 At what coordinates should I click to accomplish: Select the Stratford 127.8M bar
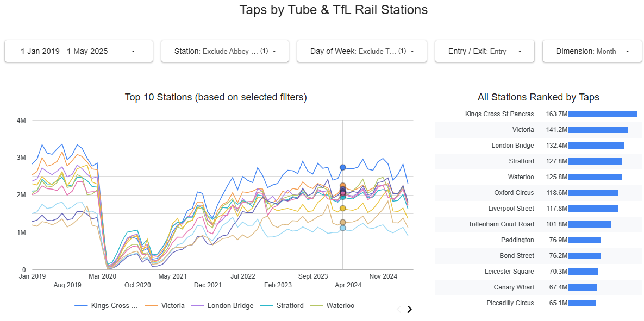point(596,161)
